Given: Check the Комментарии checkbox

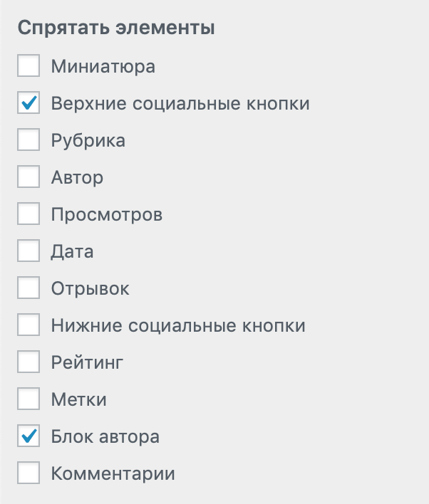Looking at the screenshot, I should tap(29, 473).
